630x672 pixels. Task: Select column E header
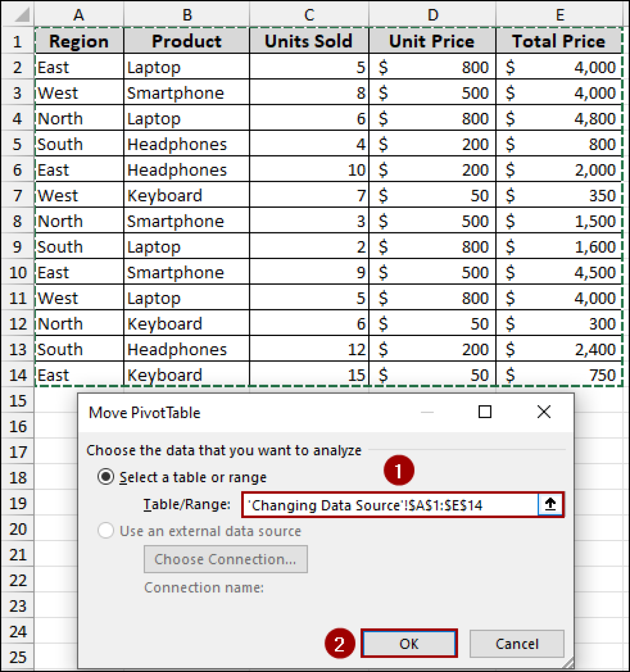coord(560,15)
